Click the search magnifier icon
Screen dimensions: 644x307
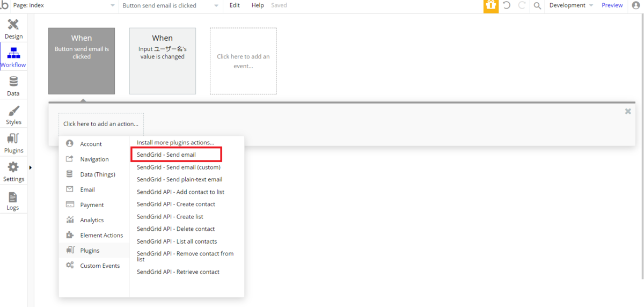(x=537, y=5)
